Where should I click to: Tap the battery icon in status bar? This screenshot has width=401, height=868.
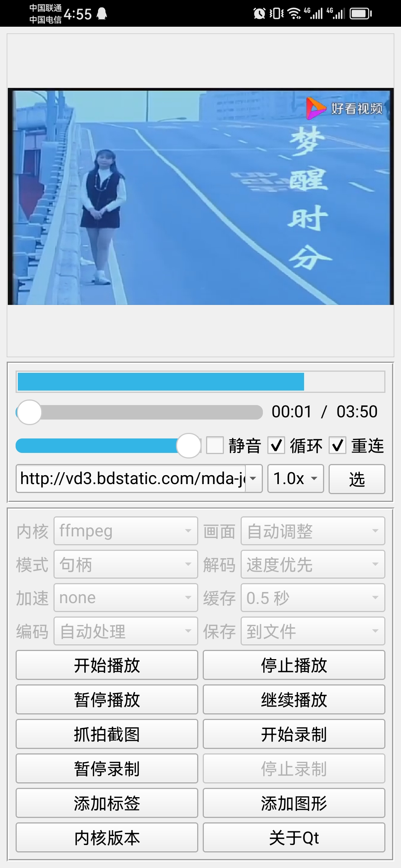click(x=361, y=14)
